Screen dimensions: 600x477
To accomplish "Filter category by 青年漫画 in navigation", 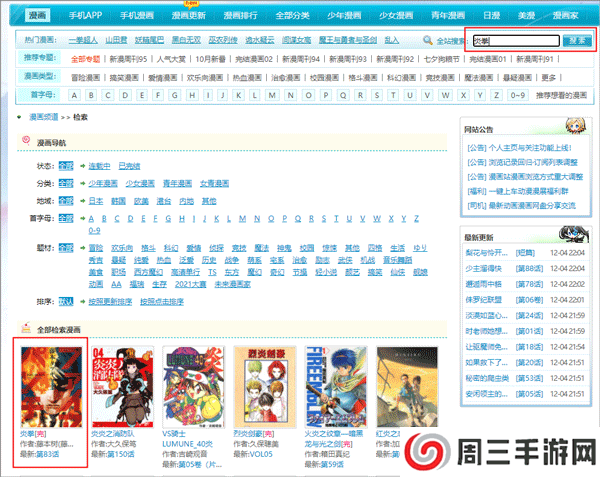I will click(177, 184).
